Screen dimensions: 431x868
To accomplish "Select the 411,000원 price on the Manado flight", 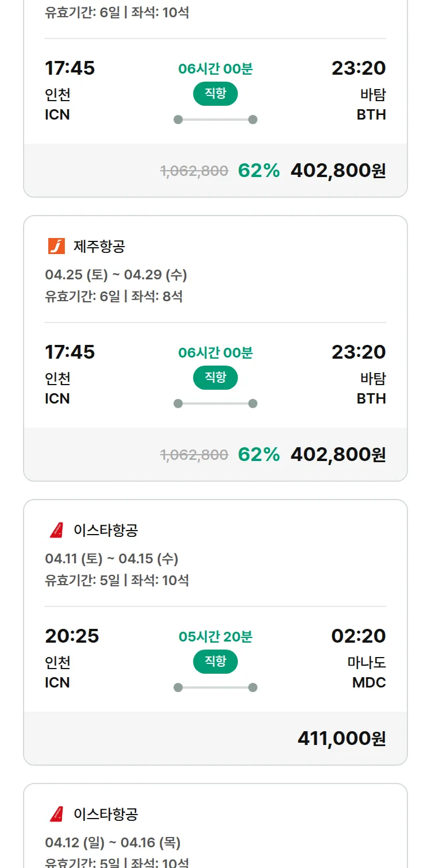I will pos(341,738).
